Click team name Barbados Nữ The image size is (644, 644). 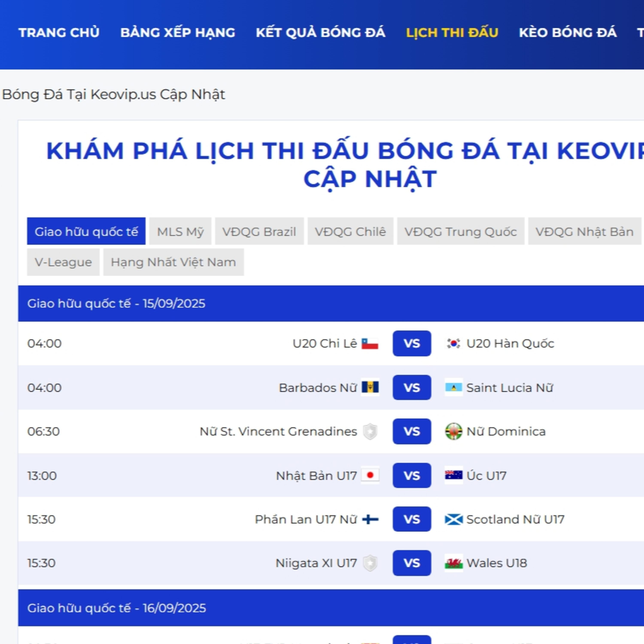(x=318, y=388)
